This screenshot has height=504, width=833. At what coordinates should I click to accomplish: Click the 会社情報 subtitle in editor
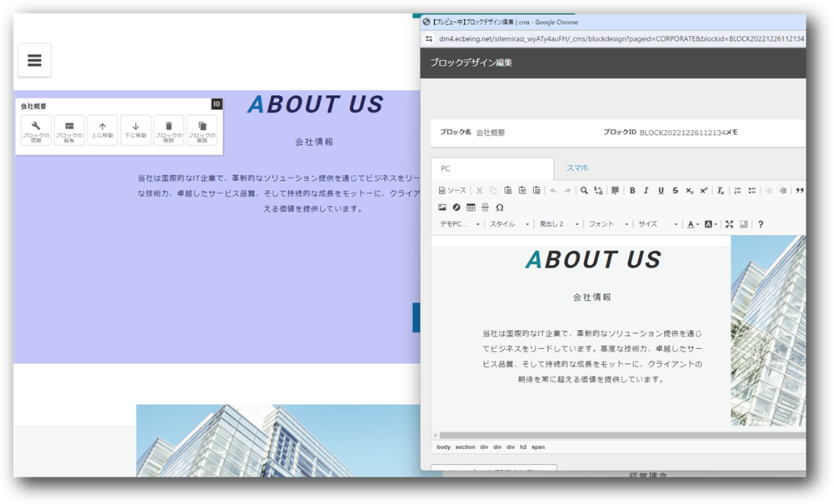coord(591,297)
